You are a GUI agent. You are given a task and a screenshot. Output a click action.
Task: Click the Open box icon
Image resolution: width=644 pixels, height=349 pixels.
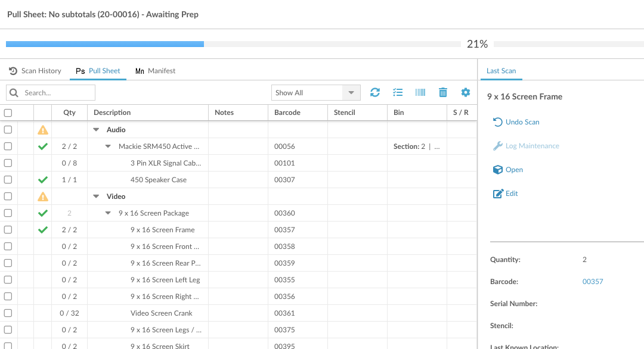click(x=497, y=169)
